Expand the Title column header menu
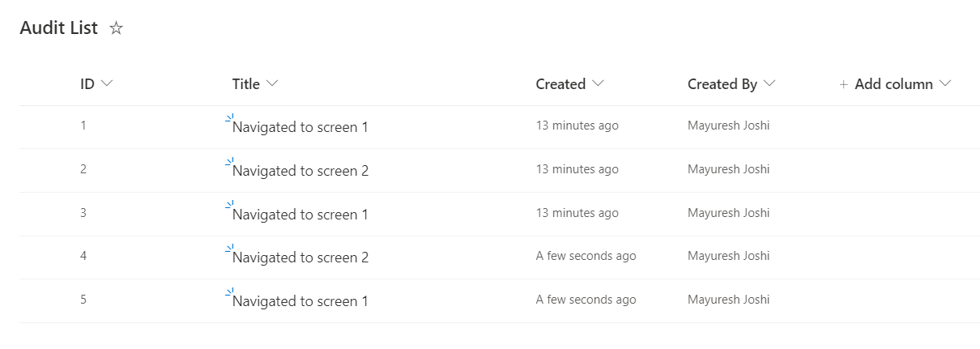Image resolution: width=980 pixels, height=349 pixels. tap(272, 83)
